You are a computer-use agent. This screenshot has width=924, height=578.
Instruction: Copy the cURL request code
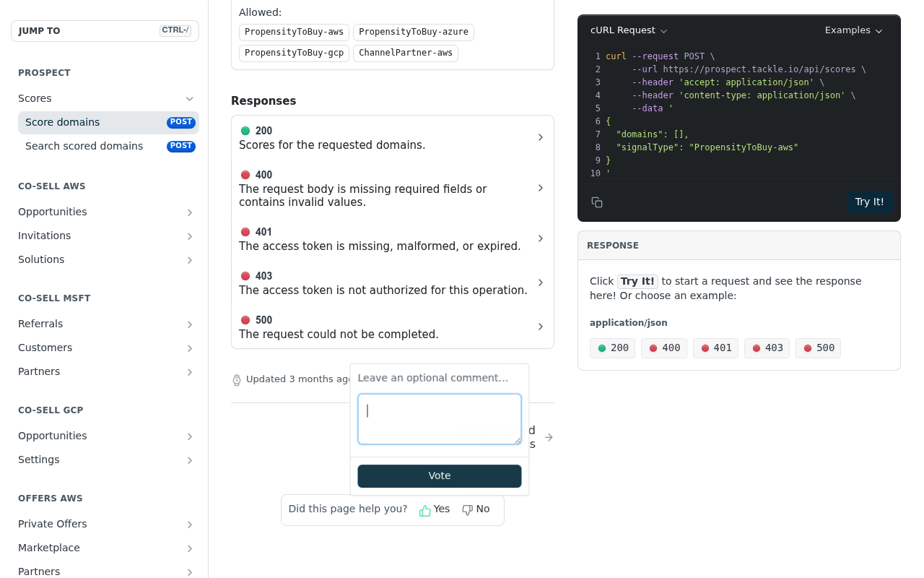(x=597, y=202)
